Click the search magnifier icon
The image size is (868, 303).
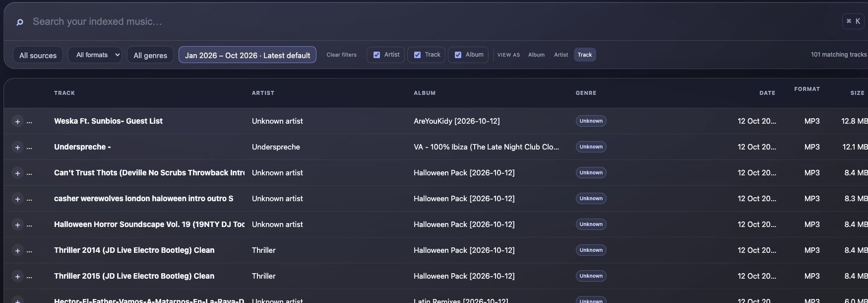[20, 22]
